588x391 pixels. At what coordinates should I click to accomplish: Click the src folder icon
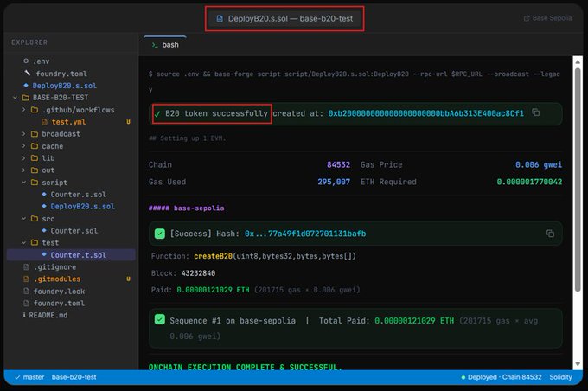click(x=35, y=218)
